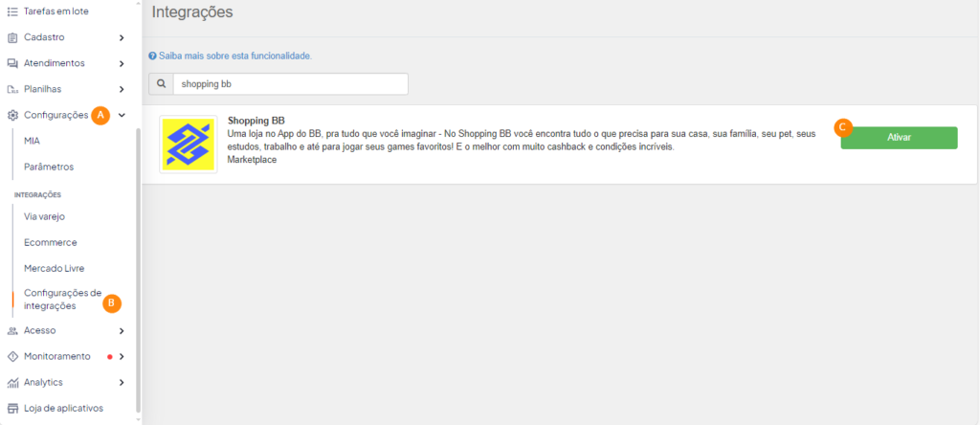
Task: Click the Planilhas spreadsheet icon
Action: click(x=11, y=89)
